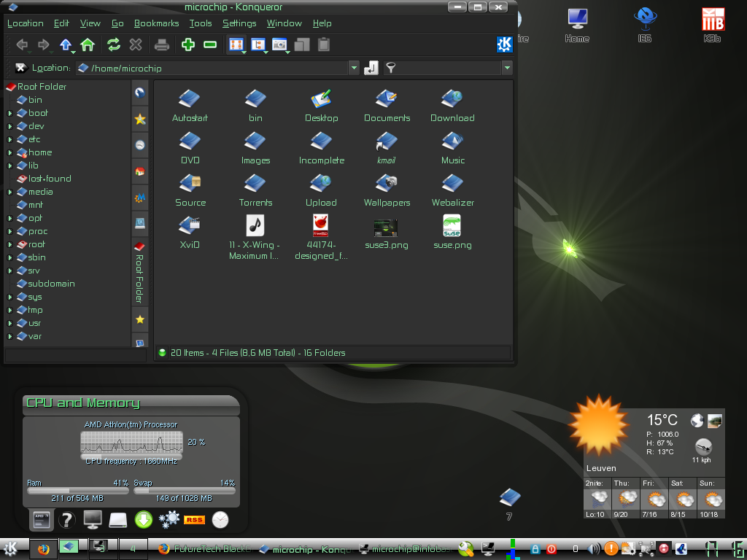Open the filter field dropdown arrow
The height and width of the screenshot is (560, 747).
click(507, 68)
